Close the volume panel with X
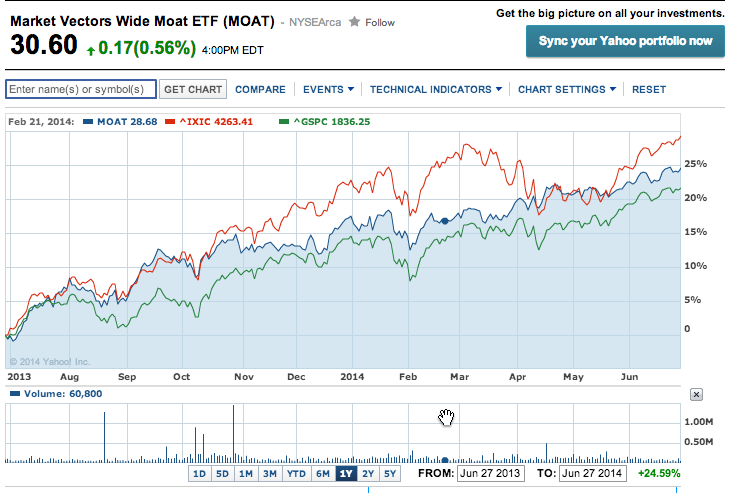Screen dimensions: 732x493 click(x=696, y=394)
